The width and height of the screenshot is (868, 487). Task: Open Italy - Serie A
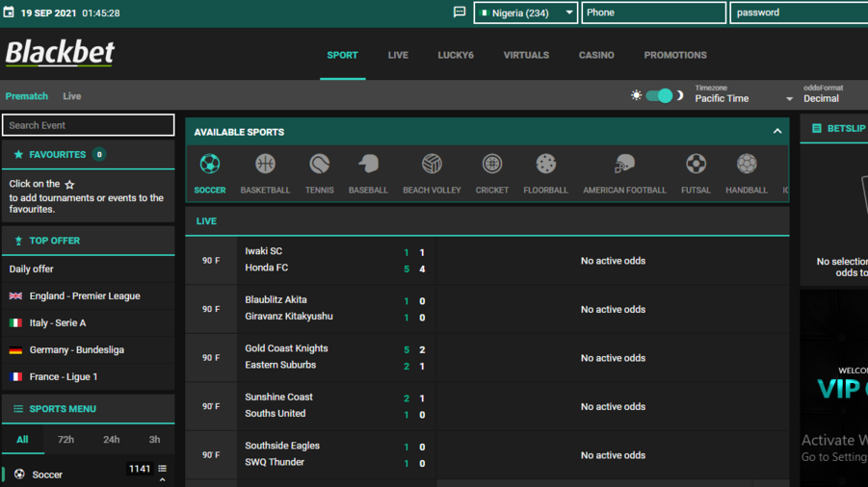point(88,322)
